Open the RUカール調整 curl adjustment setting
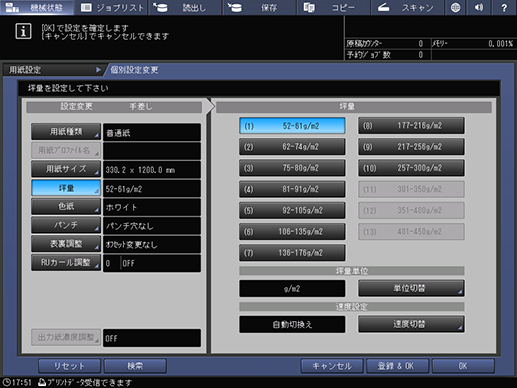The width and height of the screenshot is (517, 388). 66,263
